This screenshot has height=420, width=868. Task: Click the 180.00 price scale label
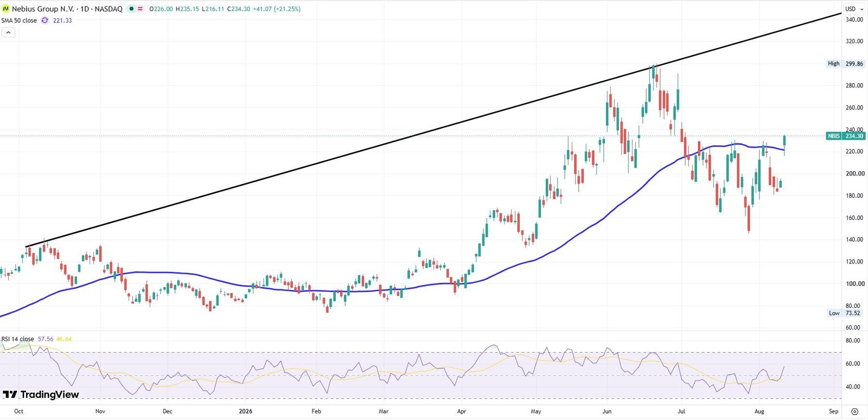pyautogui.click(x=854, y=196)
